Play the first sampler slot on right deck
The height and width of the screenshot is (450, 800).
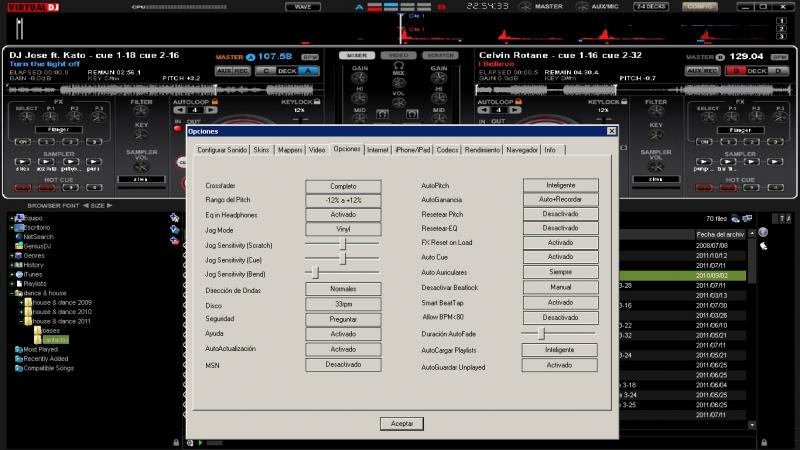pos(704,161)
